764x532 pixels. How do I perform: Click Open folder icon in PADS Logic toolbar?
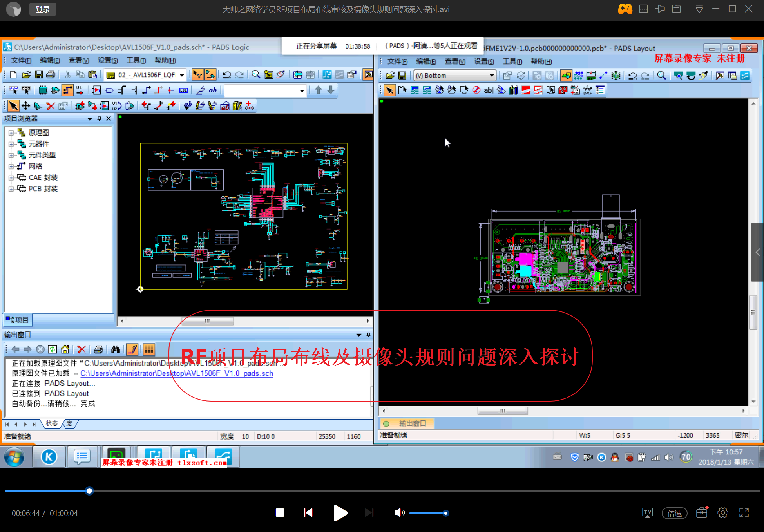point(26,75)
